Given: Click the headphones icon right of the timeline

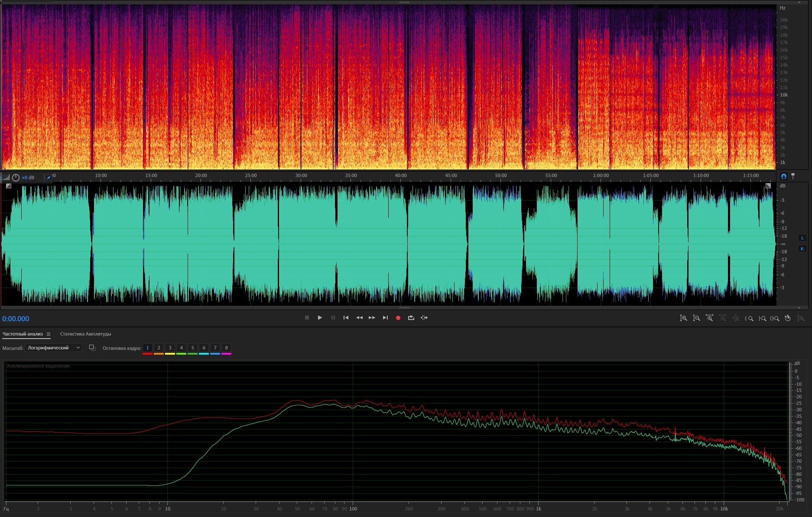Looking at the screenshot, I should click(x=783, y=176).
